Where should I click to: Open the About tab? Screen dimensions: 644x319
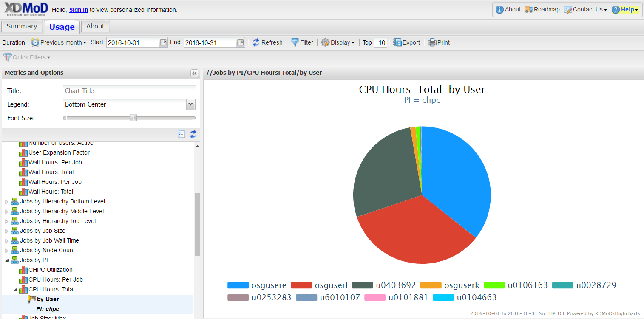95,26
